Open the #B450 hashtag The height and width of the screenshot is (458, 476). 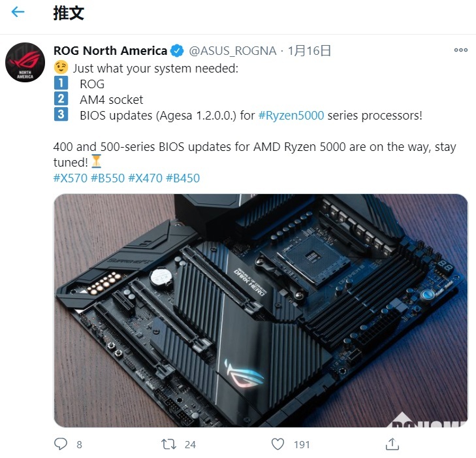pos(183,178)
